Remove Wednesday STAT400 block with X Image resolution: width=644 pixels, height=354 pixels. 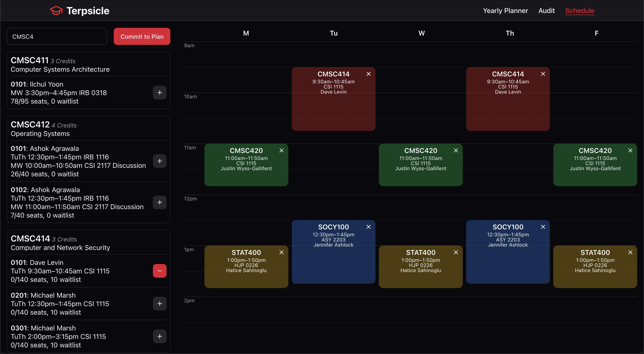pyautogui.click(x=456, y=252)
